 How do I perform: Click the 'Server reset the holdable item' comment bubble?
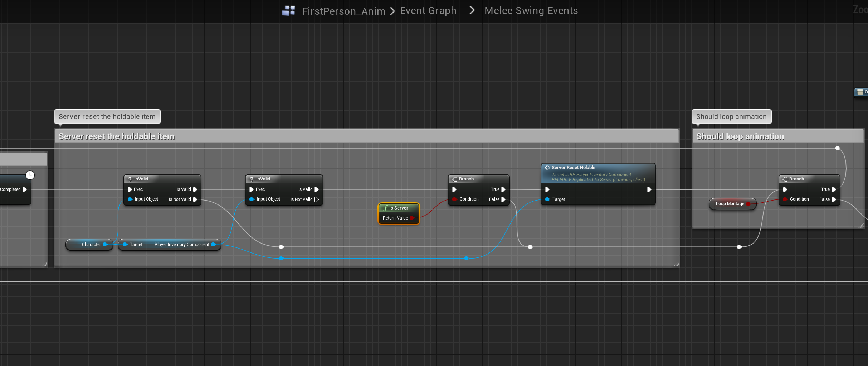coord(107,116)
